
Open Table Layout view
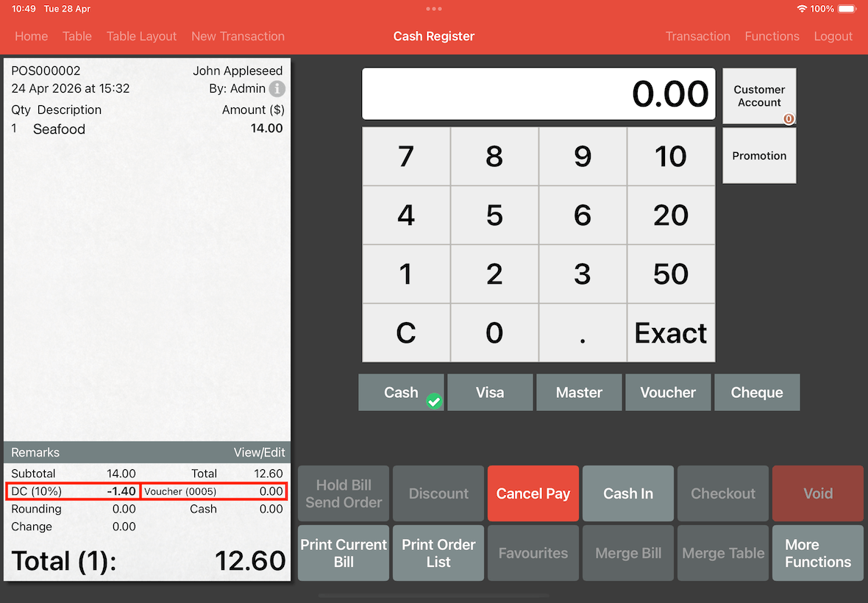pos(142,37)
